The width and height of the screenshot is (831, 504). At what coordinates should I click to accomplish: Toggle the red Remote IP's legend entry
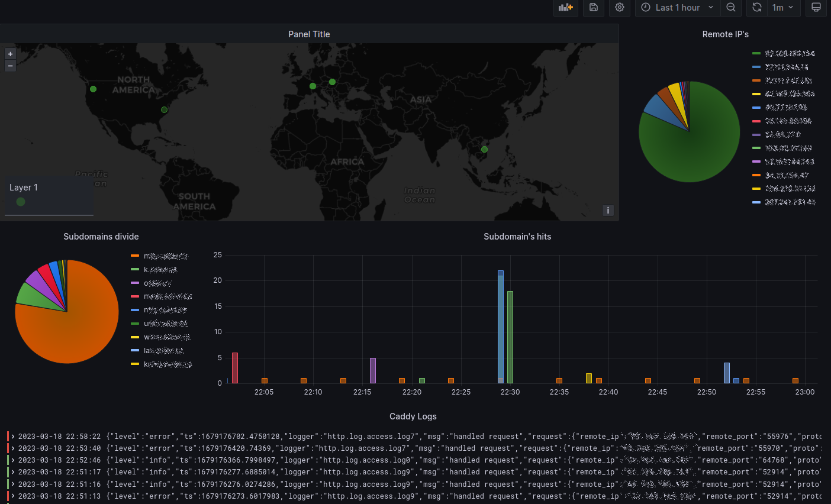[782, 121]
